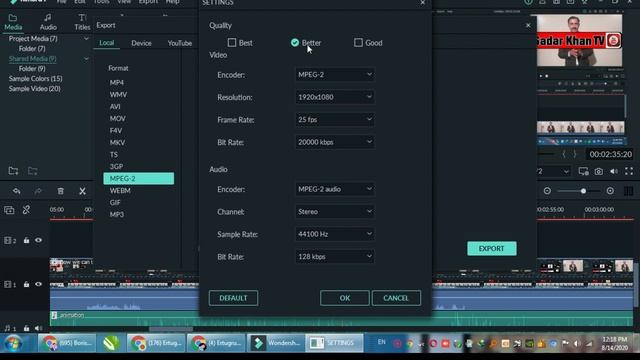The height and width of the screenshot is (360, 640).
Task: Switch to Device export tab
Action: [141, 43]
